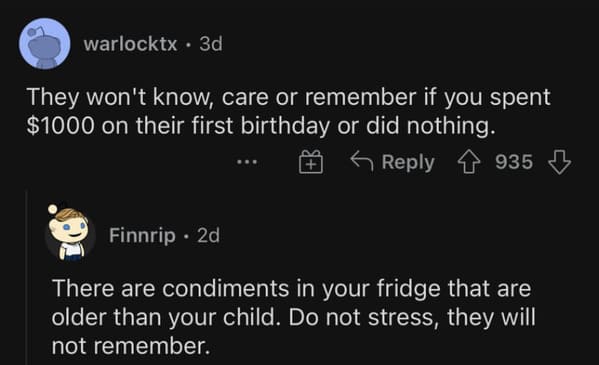Click the 935 vote count
Screen dimensions: 599x365
[x=514, y=162]
